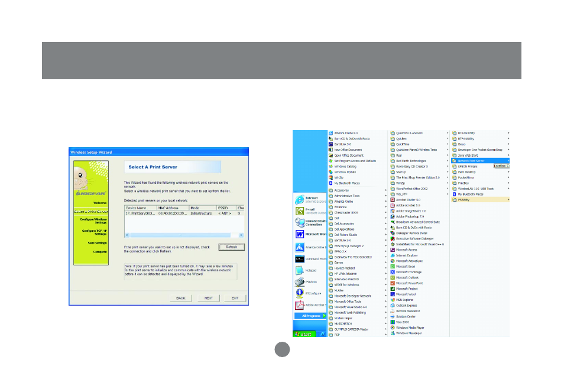
Task: Launch Adobe Photoshop 7.0 icon
Action: 393,216
